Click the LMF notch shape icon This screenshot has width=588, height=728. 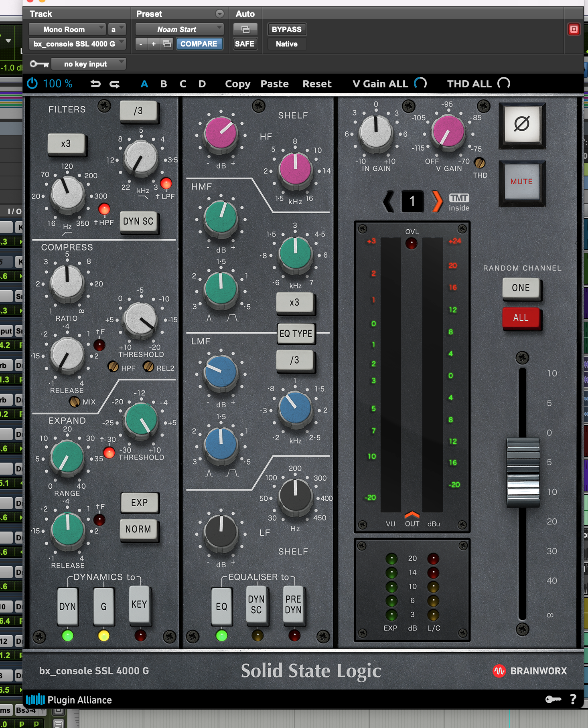coord(232,473)
